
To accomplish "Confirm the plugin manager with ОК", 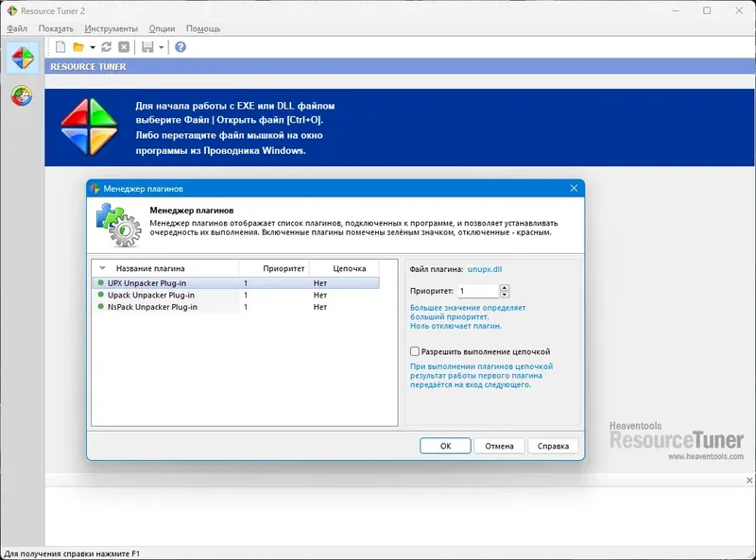I will pos(445,446).
